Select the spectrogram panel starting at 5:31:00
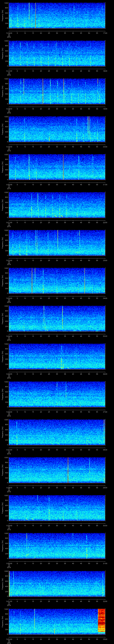This screenshot has width=114, height=644. point(57,584)
